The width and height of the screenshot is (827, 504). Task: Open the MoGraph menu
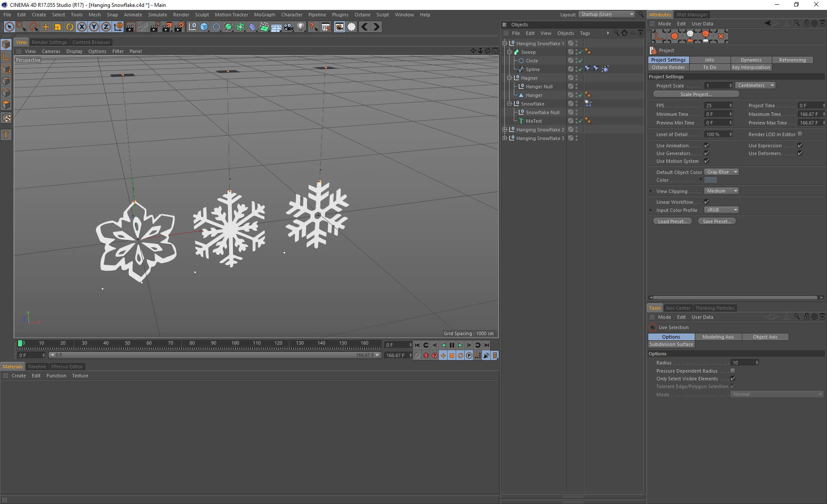264,15
